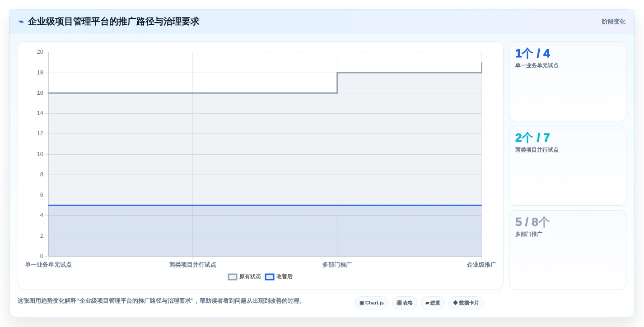The image size is (644, 327).
Task: Open the 2个 / 7 data card
Action: (568, 166)
